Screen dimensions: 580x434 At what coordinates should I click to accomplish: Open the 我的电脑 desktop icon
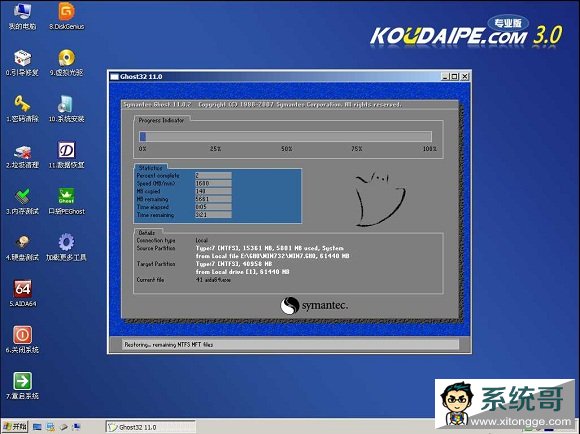pos(22,16)
